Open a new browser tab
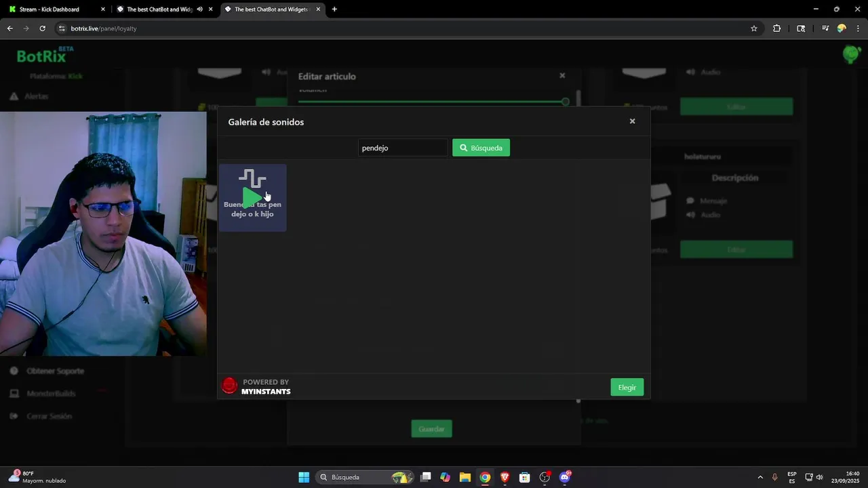 (x=334, y=9)
